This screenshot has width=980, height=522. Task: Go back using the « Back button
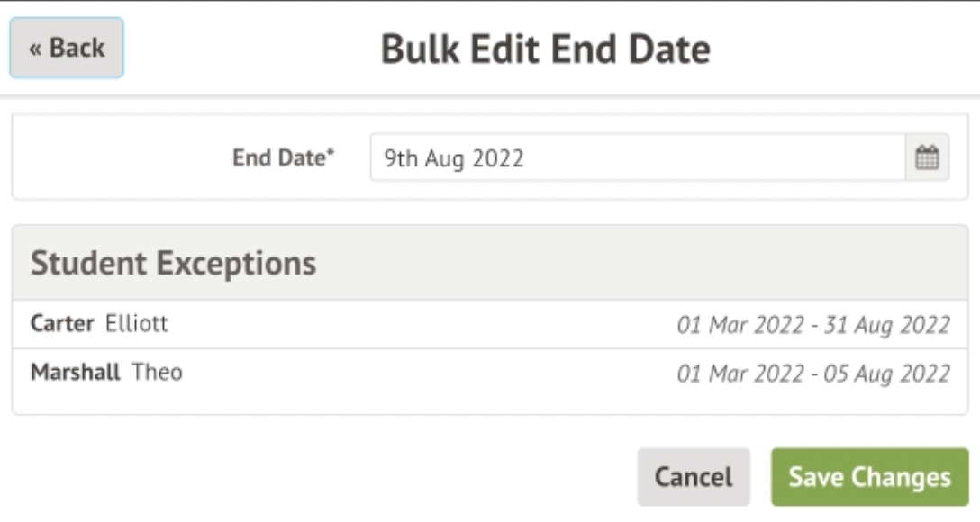click(67, 48)
